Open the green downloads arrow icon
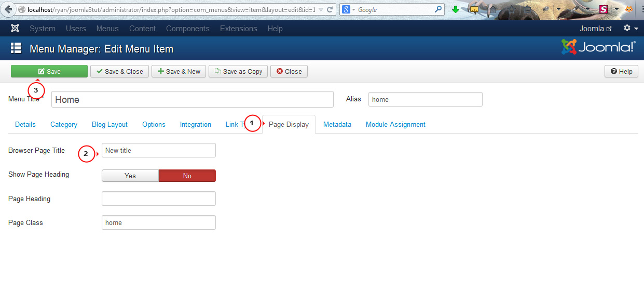The height and width of the screenshot is (303, 644). (456, 9)
